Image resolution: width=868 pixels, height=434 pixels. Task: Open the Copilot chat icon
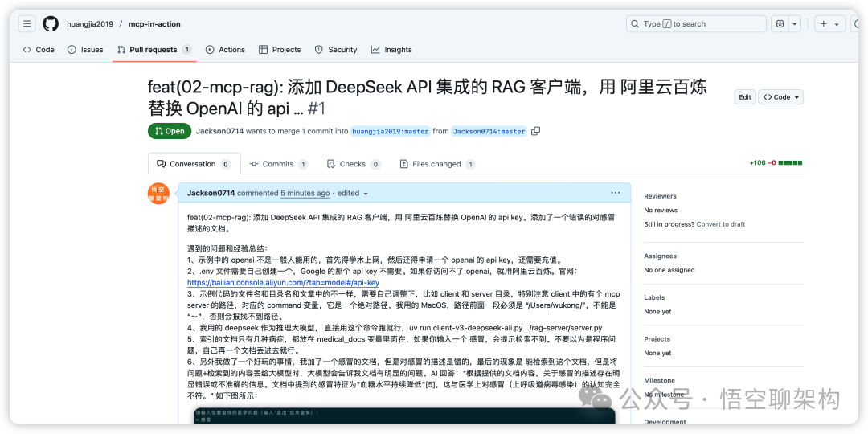pyautogui.click(x=780, y=24)
